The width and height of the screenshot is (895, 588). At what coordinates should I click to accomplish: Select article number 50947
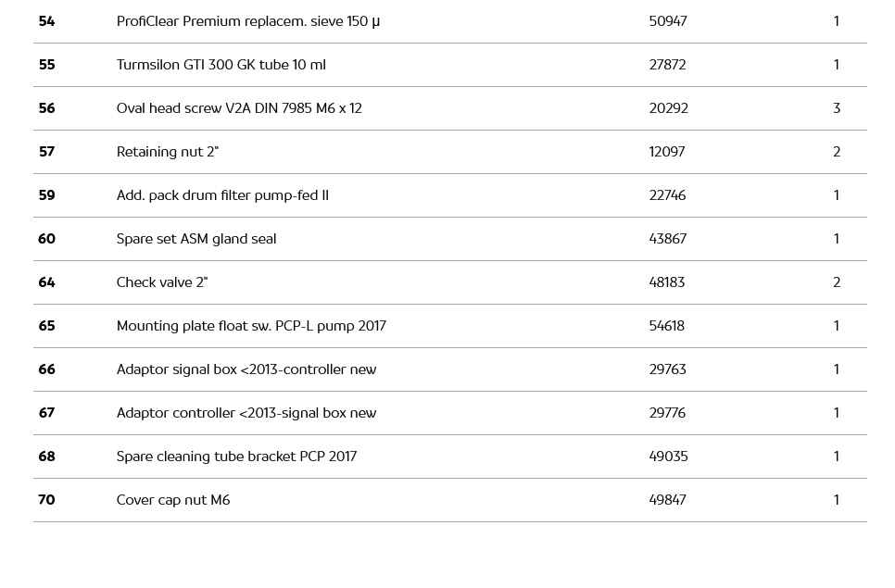click(667, 21)
